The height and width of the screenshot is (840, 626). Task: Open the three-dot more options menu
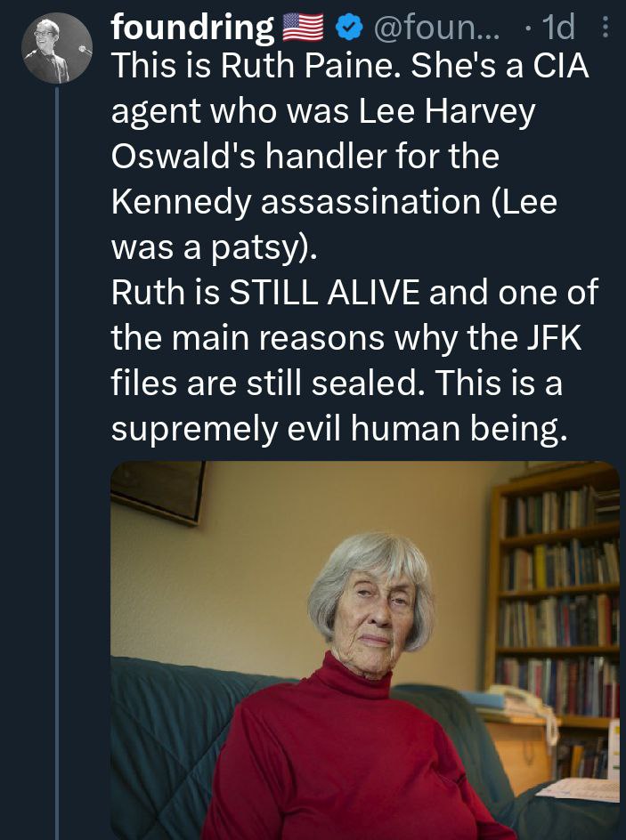tap(607, 29)
